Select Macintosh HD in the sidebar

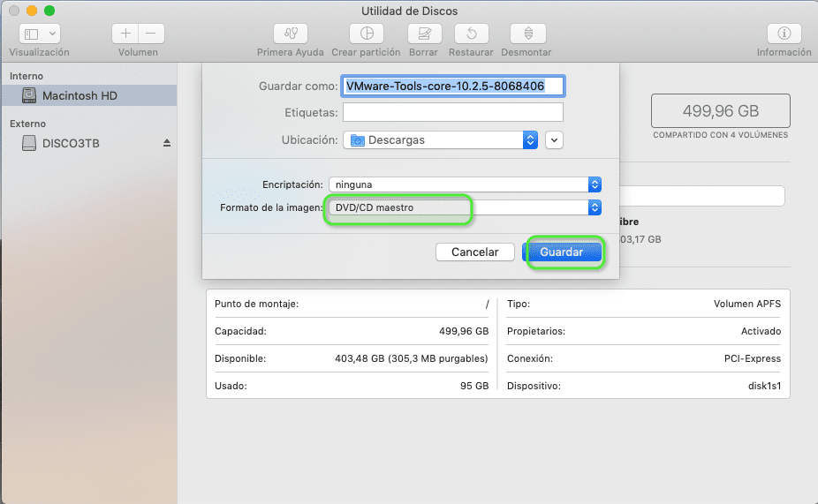coord(80,95)
